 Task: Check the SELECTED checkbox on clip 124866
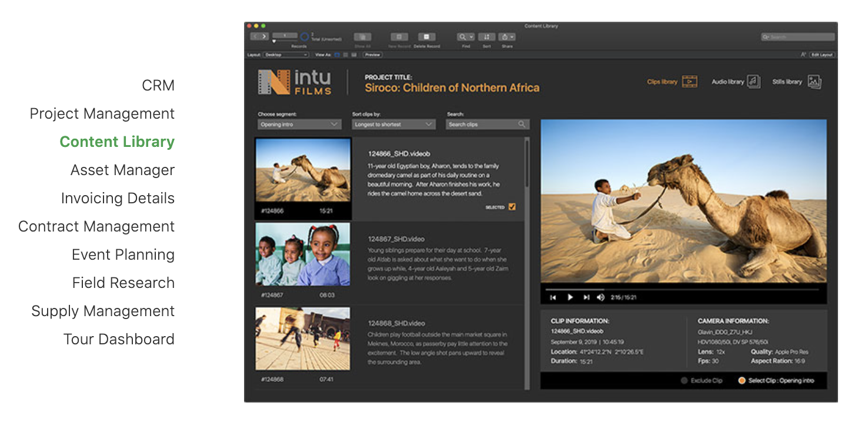pos(512,207)
